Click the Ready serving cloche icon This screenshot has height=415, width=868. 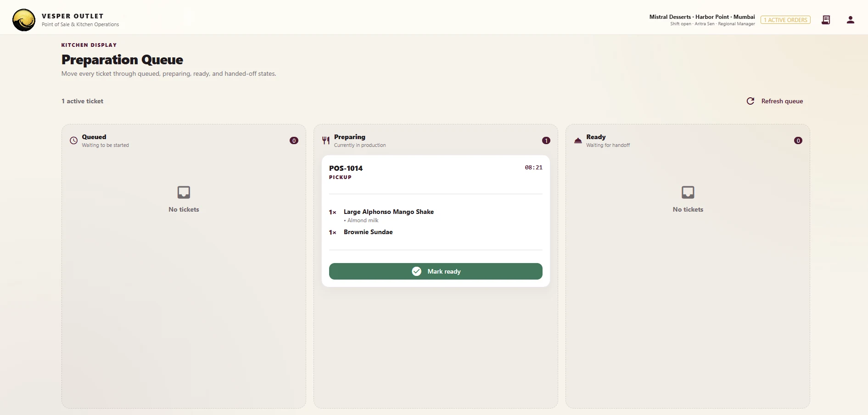[578, 140]
